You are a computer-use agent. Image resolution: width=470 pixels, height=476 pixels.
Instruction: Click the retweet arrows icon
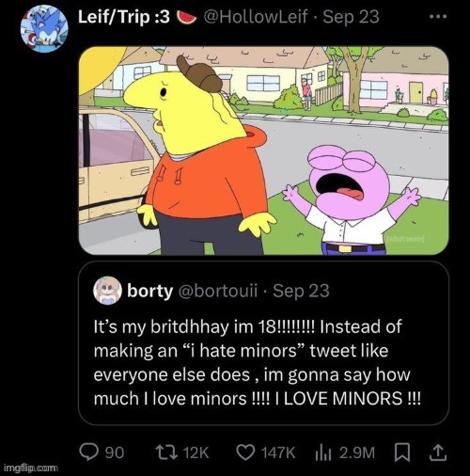coord(166,452)
